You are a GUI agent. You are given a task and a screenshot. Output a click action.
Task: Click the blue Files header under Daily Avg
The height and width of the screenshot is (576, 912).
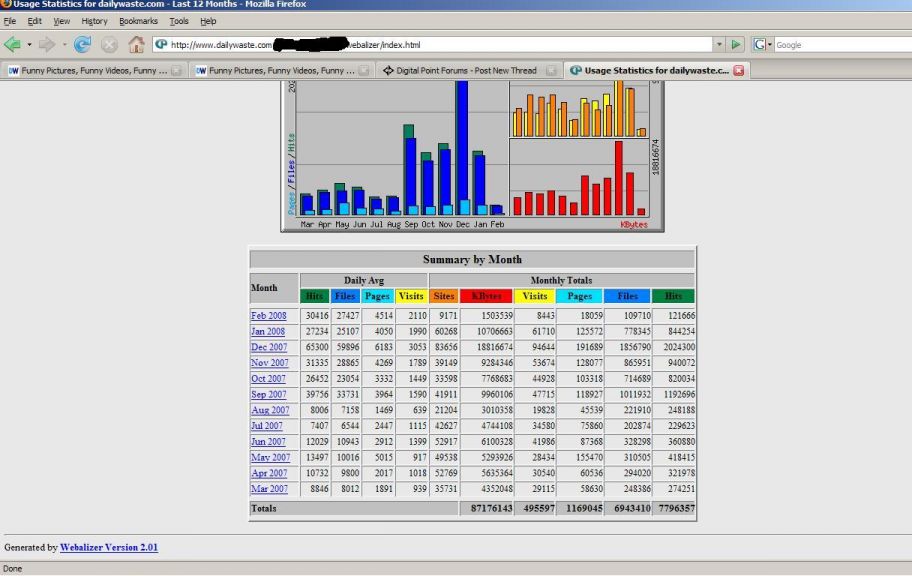point(345,296)
